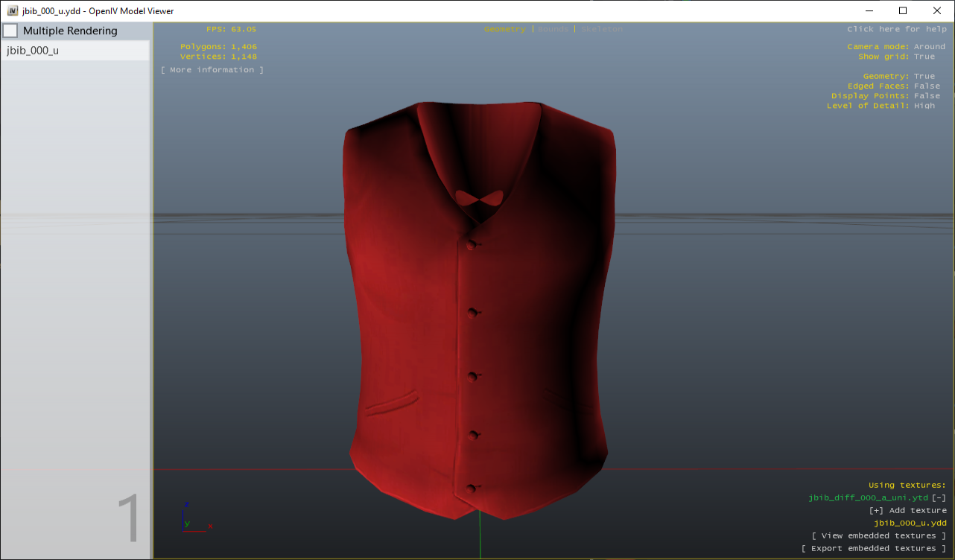Enable the Edged Faces option

click(927, 86)
